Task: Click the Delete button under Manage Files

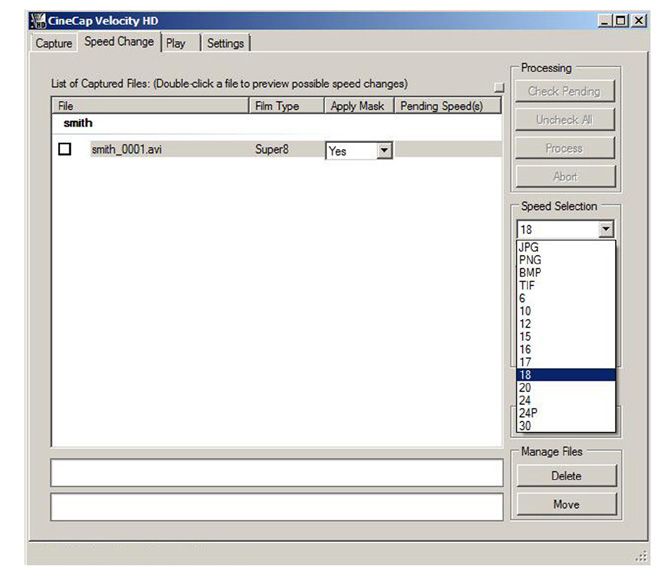Action: (566, 476)
